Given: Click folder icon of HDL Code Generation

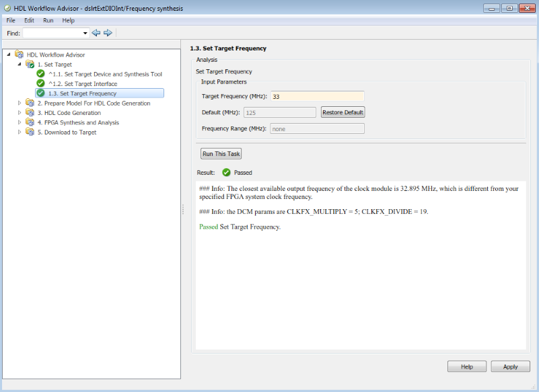Looking at the screenshot, I should click(30, 113).
